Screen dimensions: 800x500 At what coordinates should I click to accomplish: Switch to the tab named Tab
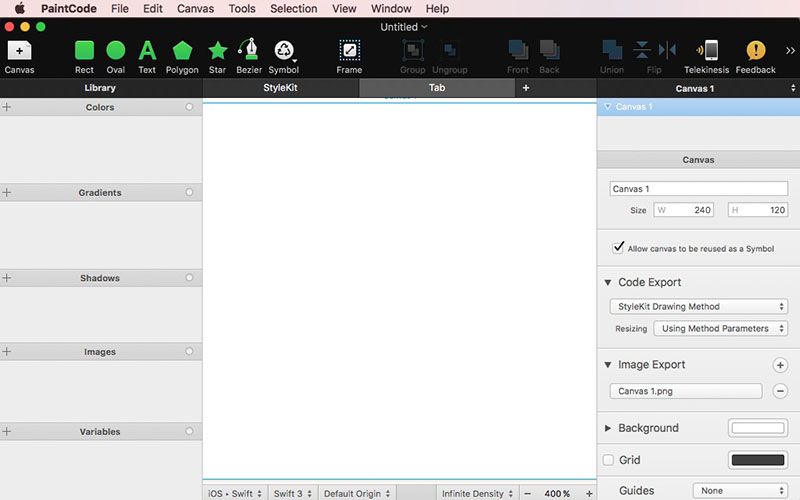point(437,88)
